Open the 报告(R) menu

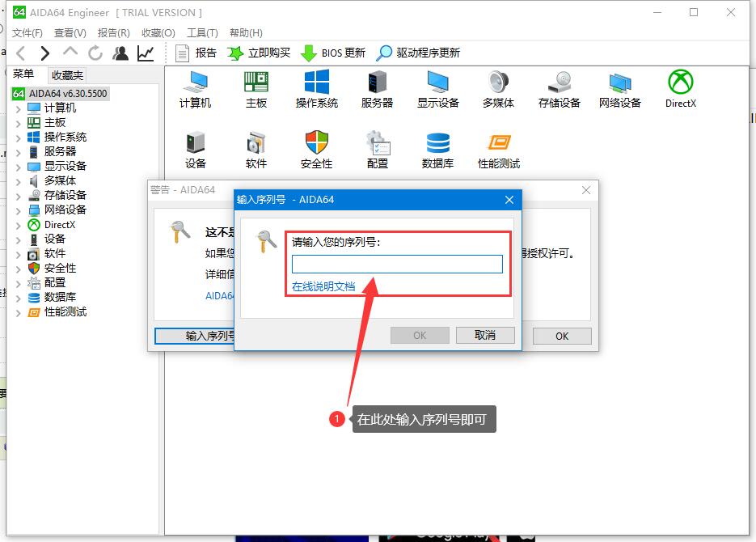tap(114, 33)
